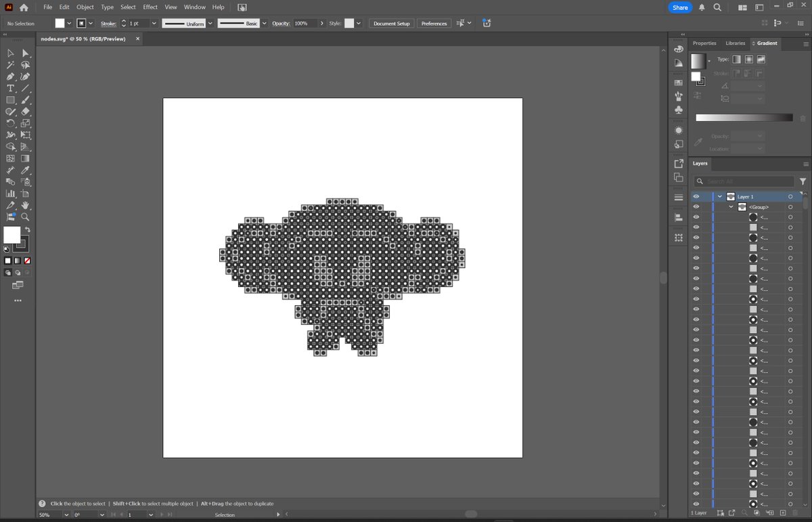The image size is (812, 522).
Task: Toggle visibility of the Group sublayer
Action: (x=696, y=206)
